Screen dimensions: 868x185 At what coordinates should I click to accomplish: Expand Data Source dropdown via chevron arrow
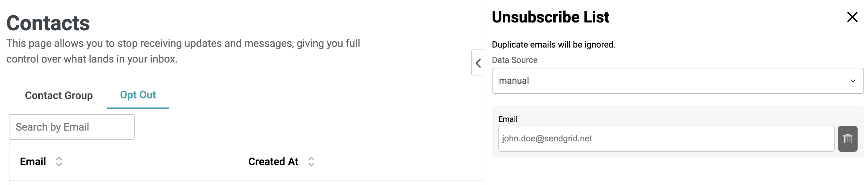(x=853, y=81)
